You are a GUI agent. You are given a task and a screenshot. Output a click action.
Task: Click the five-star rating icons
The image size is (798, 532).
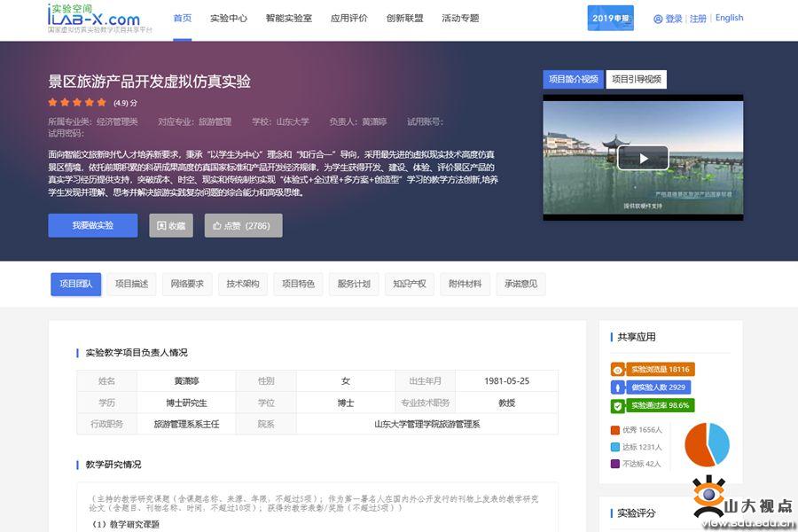[77, 103]
